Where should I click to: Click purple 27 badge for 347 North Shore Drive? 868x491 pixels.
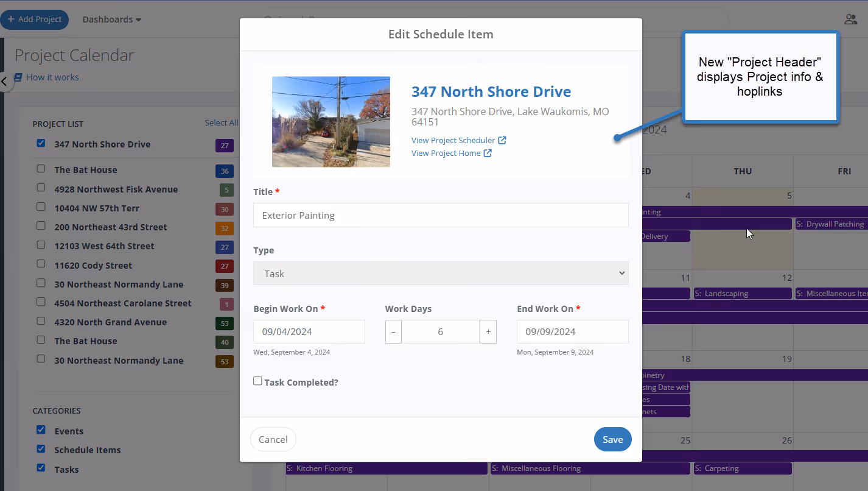[x=225, y=146]
